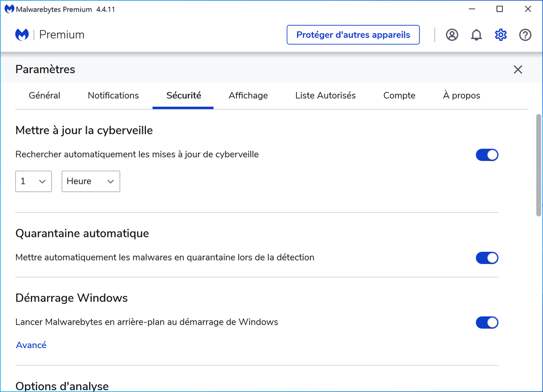Switch to the Général tab
The image size is (543, 392).
point(44,95)
